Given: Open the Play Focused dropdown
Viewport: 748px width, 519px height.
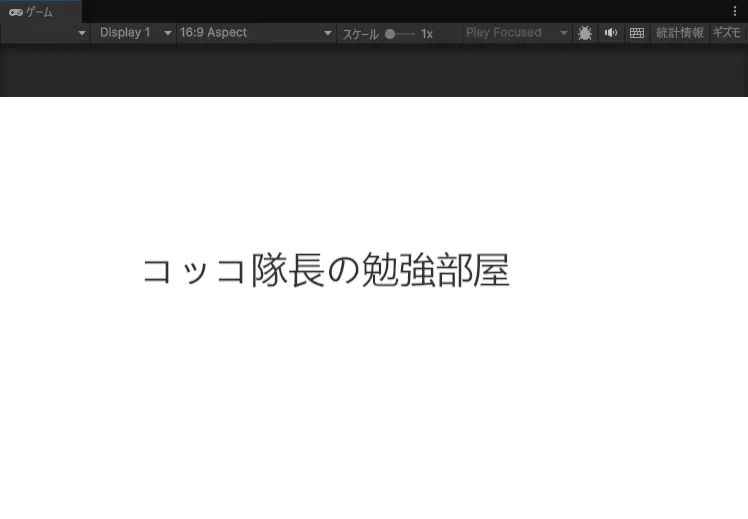Looking at the screenshot, I should click(x=517, y=33).
